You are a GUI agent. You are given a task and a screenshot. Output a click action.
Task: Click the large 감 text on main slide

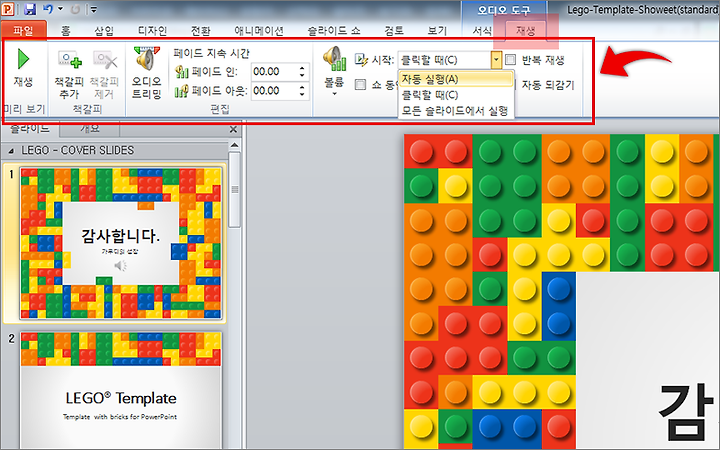pos(686,412)
